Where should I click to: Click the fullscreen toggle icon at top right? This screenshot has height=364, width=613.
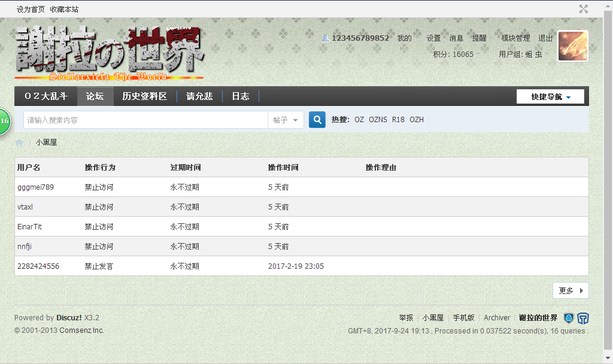point(583,9)
